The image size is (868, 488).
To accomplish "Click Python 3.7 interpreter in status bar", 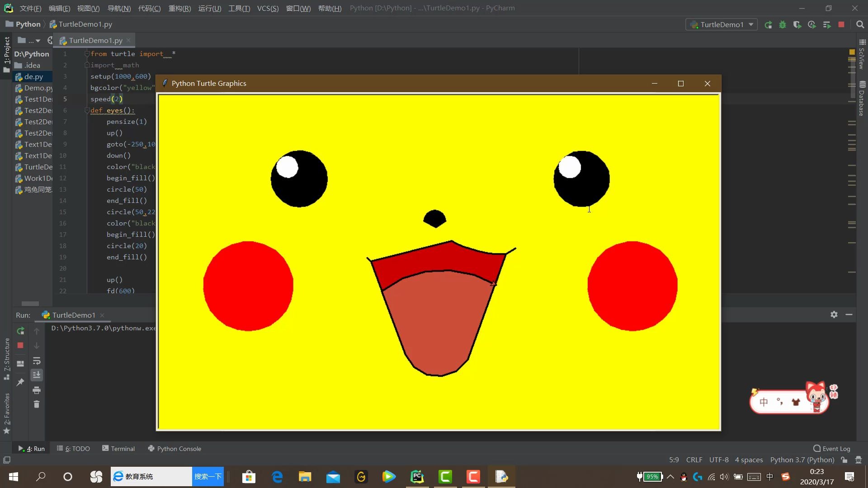I will click(x=802, y=460).
